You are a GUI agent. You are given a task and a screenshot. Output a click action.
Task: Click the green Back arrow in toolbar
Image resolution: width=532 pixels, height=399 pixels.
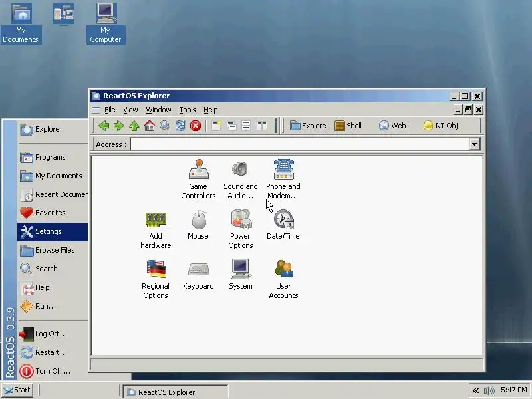point(104,126)
